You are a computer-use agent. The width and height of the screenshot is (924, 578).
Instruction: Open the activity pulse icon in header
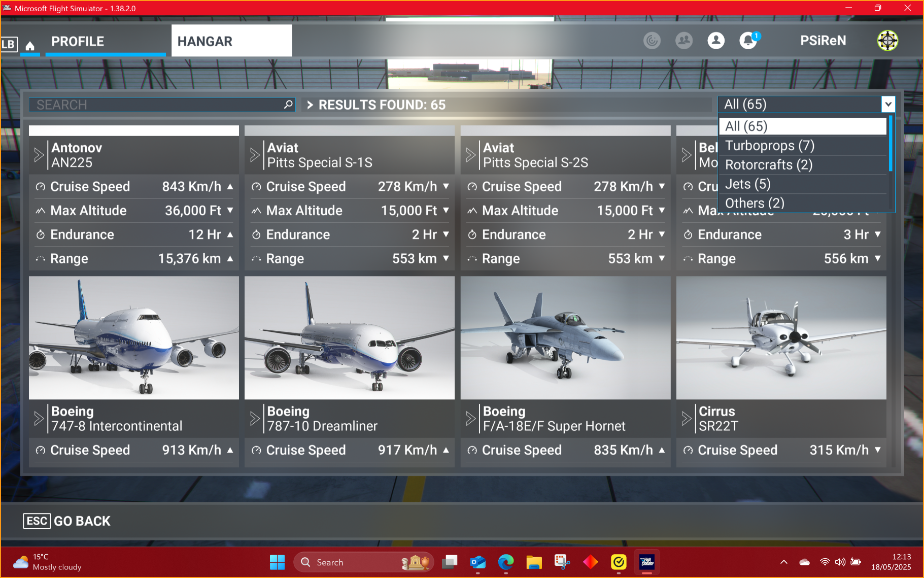click(652, 41)
